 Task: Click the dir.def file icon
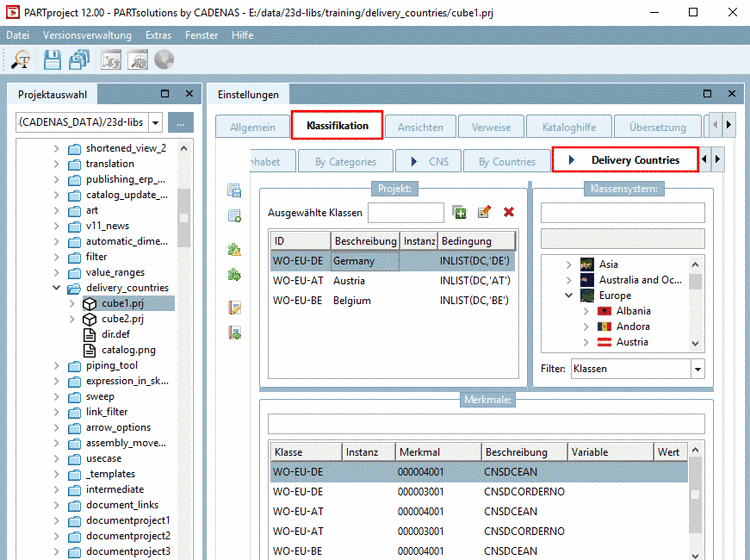[90, 334]
